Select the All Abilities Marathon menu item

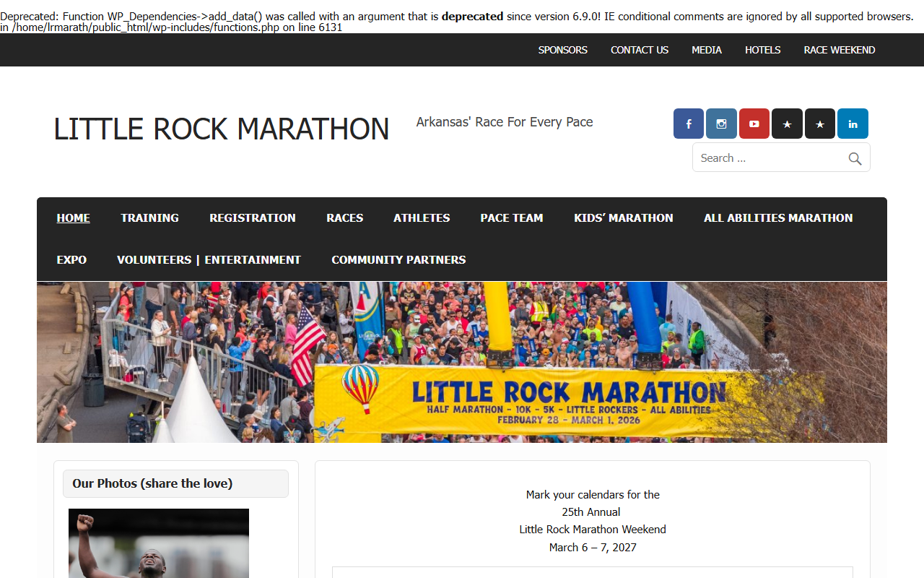point(778,217)
